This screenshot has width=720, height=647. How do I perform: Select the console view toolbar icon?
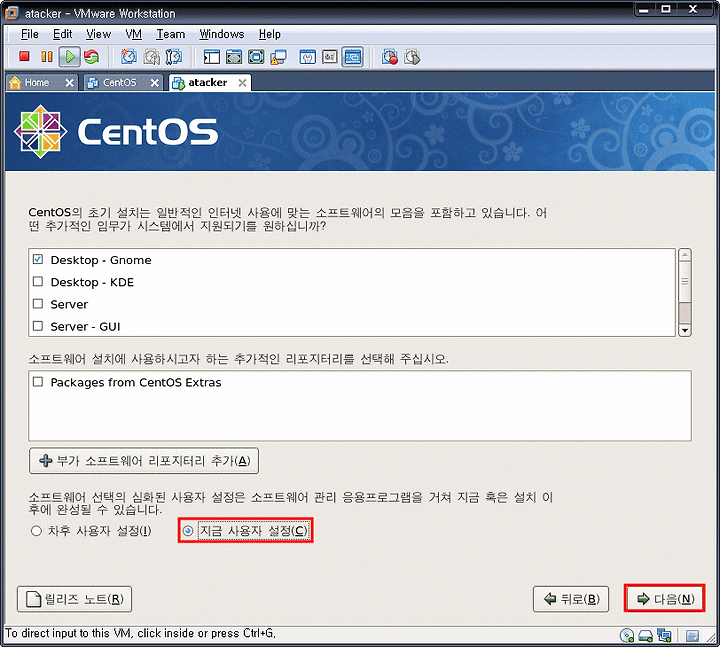point(352,57)
